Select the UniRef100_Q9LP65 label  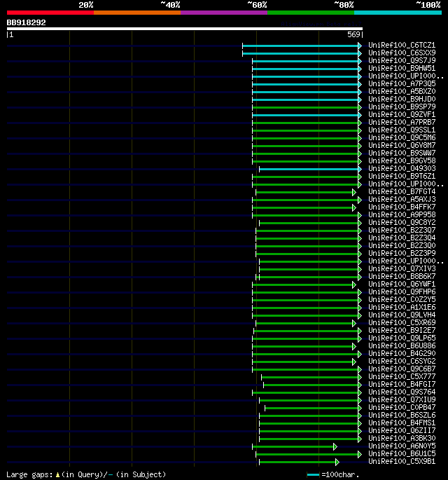(402, 338)
